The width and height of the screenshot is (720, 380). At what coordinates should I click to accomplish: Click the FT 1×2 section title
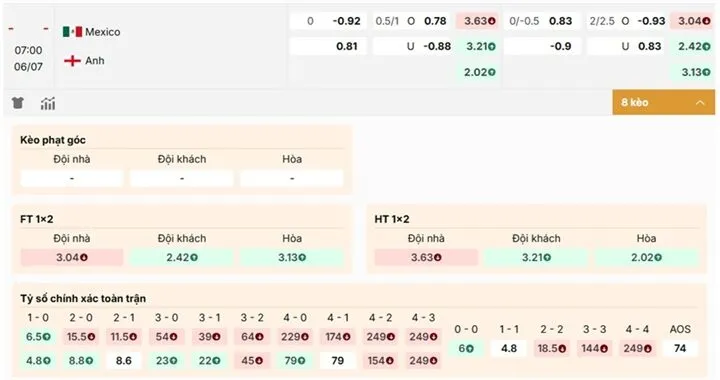37,219
